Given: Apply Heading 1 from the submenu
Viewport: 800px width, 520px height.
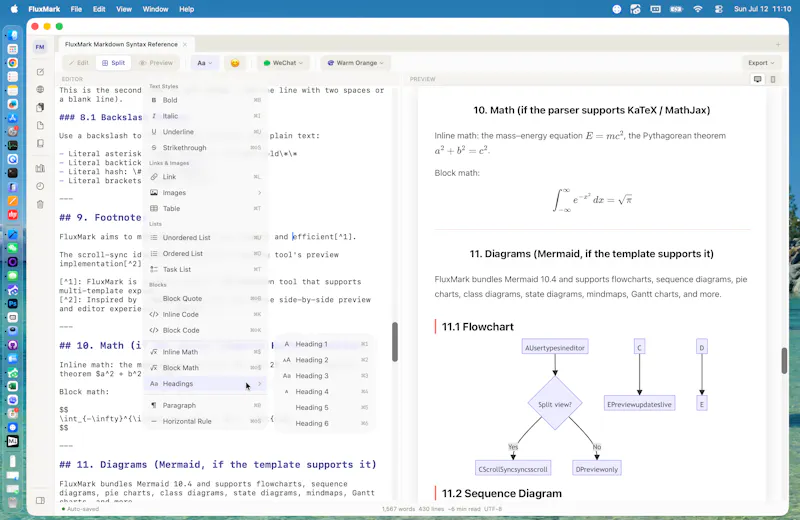Looking at the screenshot, I should [326, 344].
